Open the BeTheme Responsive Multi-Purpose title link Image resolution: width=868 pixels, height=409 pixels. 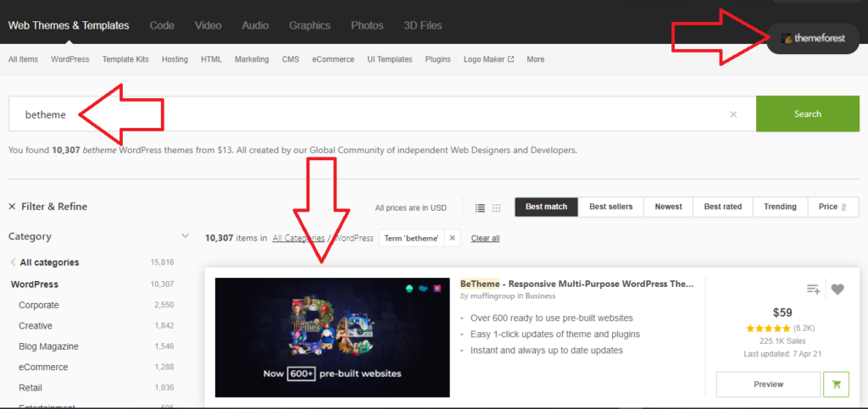pyautogui.click(x=576, y=284)
